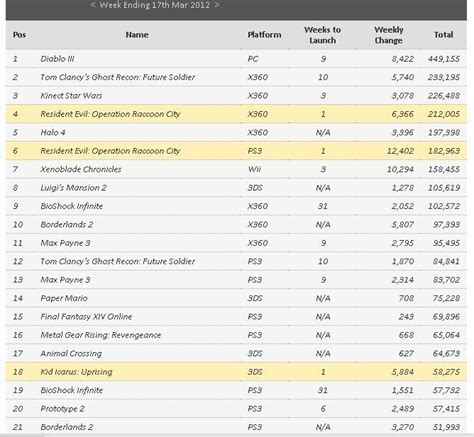Sort by Weeks to Launch header
This screenshot has height=437, width=474.
click(322, 35)
